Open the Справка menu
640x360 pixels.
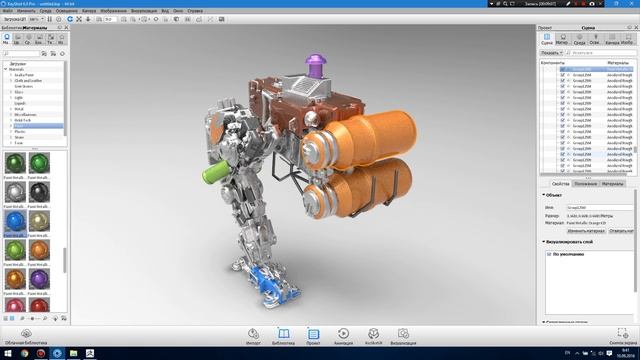coord(195,11)
